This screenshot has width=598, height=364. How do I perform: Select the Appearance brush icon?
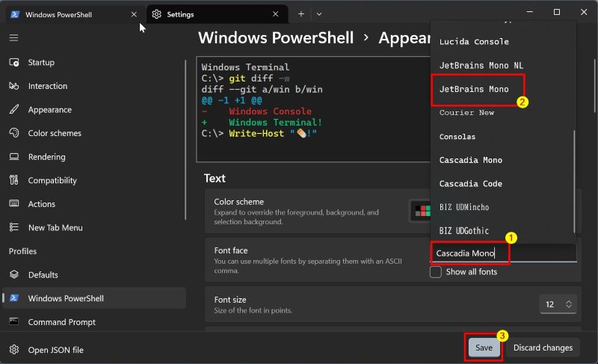pyautogui.click(x=13, y=110)
